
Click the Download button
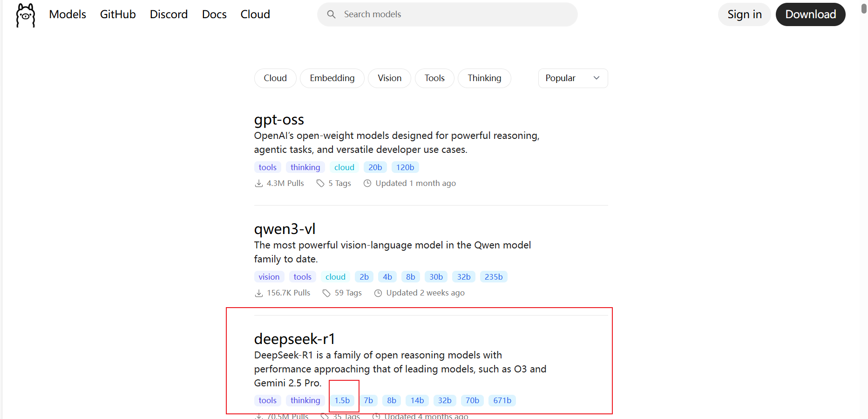tap(810, 14)
